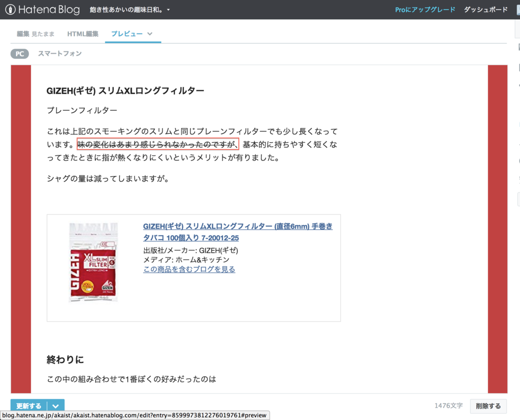The height and width of the screenshot is (420, 520).
Task: Select the PC preview mode
Action: [20, 54]
